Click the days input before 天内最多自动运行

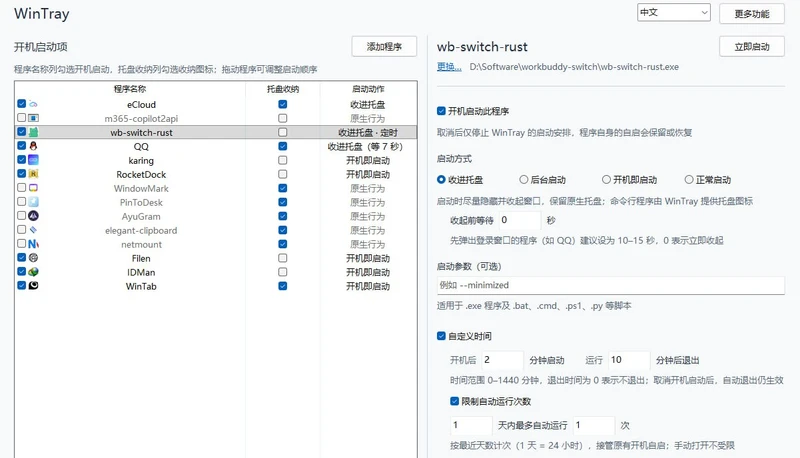pos(471,425)
